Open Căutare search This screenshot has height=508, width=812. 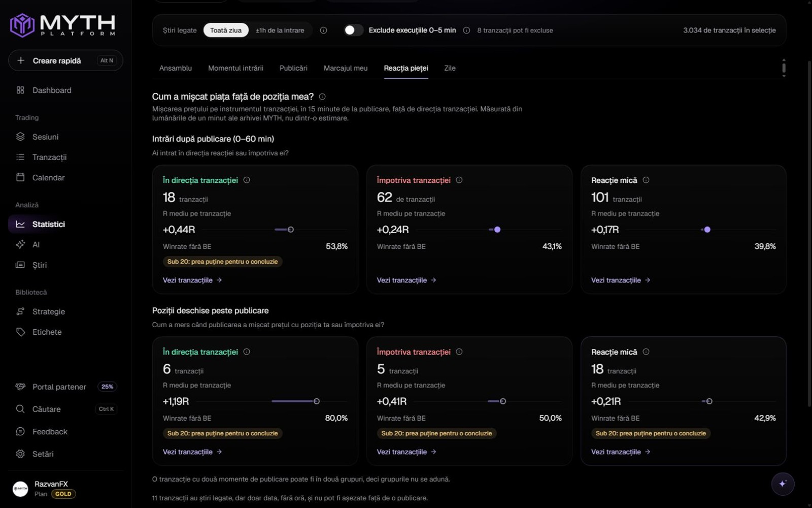[x=65, y=409]
